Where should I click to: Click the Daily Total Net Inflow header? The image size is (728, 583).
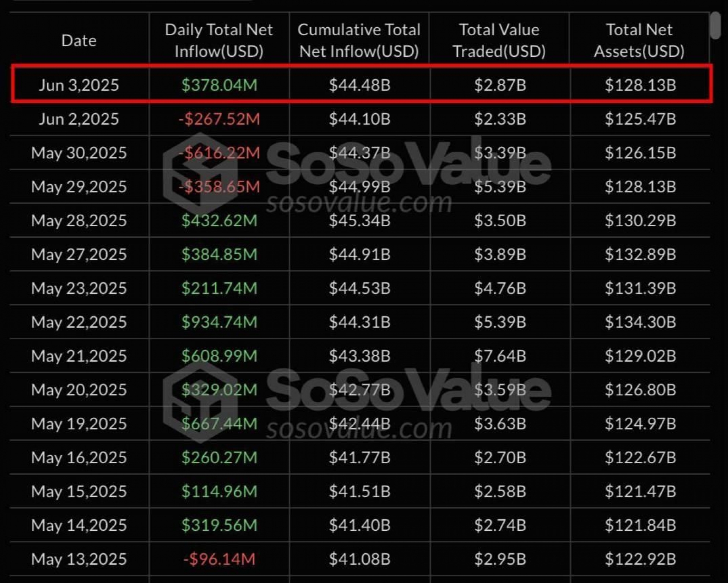click(x=219, y=40)
